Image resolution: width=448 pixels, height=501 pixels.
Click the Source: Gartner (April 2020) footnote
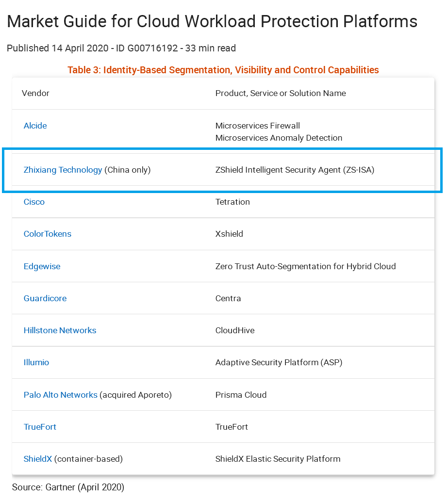tap(68, 487)
